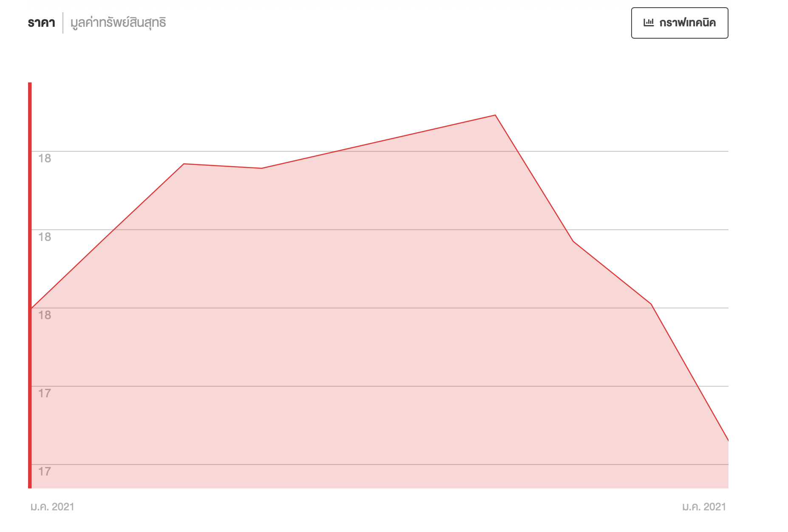
Task: Open the มูลค่าทรัพย์สินสุทธิ tab
Action: coord(118,23)
